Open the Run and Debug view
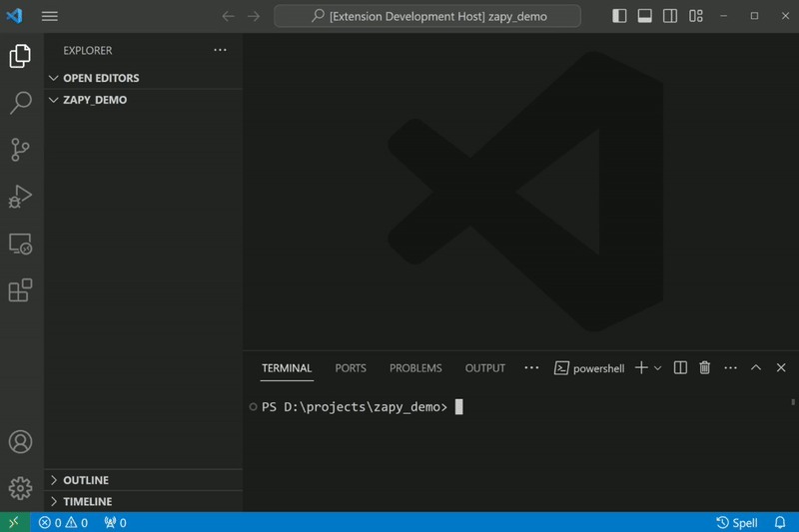799x532 pixels. tap(20, 197)
